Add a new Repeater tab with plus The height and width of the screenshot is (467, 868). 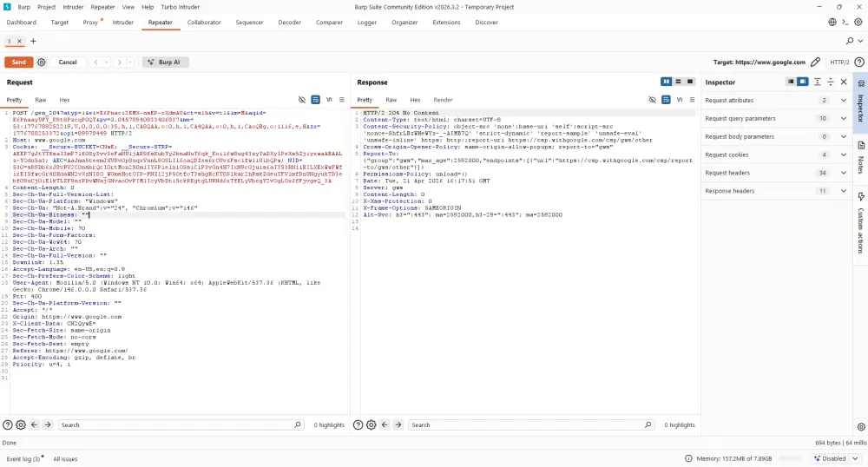tap(33, 41)
